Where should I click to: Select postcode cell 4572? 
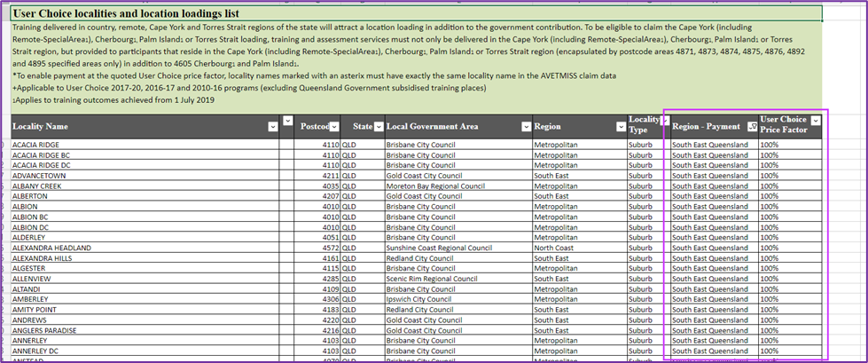tap(317, 248)
